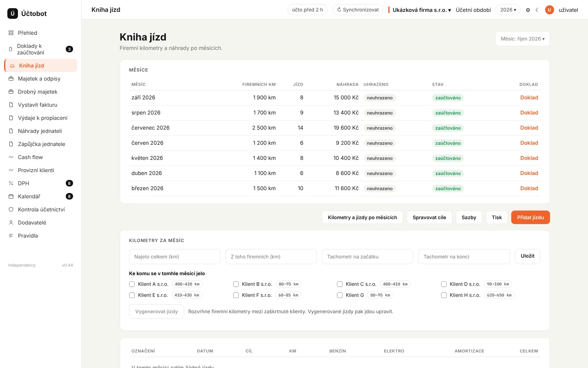Click the Drobný majetek icon
Image resolution: width=588 pixels, height=368 pixels.
coord(11,92)
